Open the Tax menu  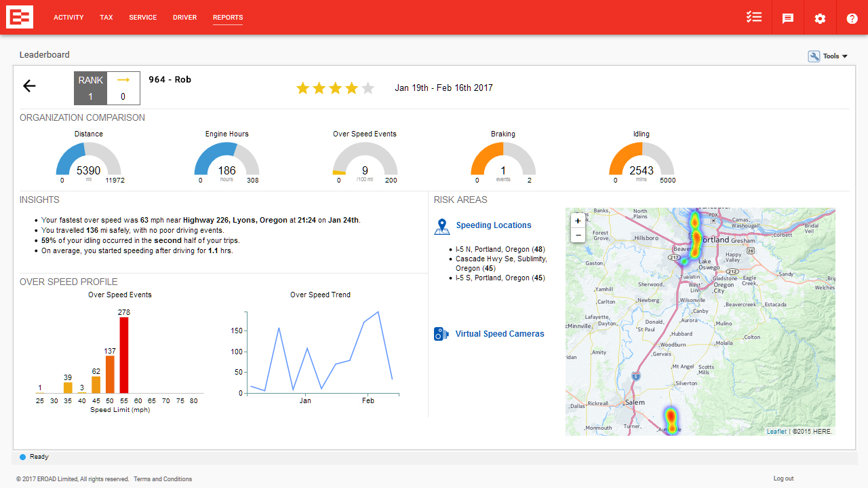pyautogui.click(x=106, y=18)
